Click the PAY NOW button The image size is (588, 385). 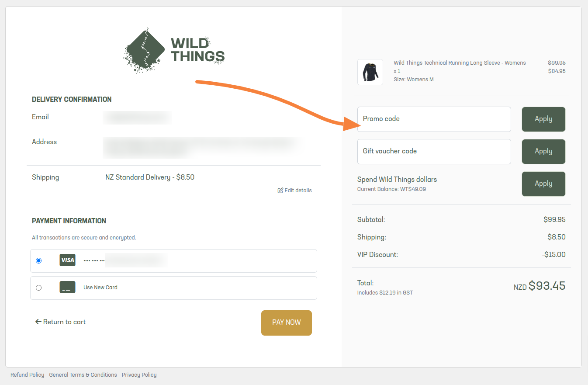pyautogui.click(x=287, y=323)
